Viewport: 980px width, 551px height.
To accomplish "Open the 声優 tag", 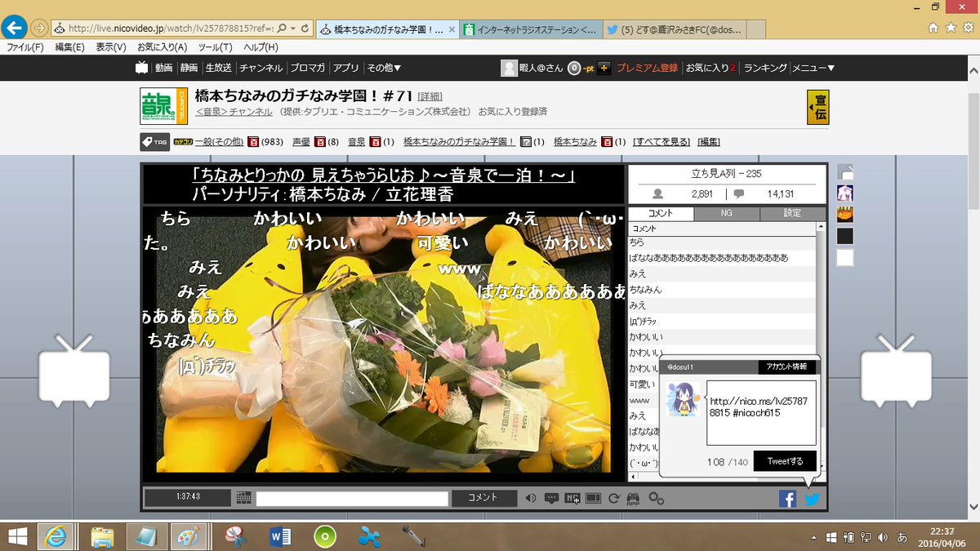I will 301,142.
